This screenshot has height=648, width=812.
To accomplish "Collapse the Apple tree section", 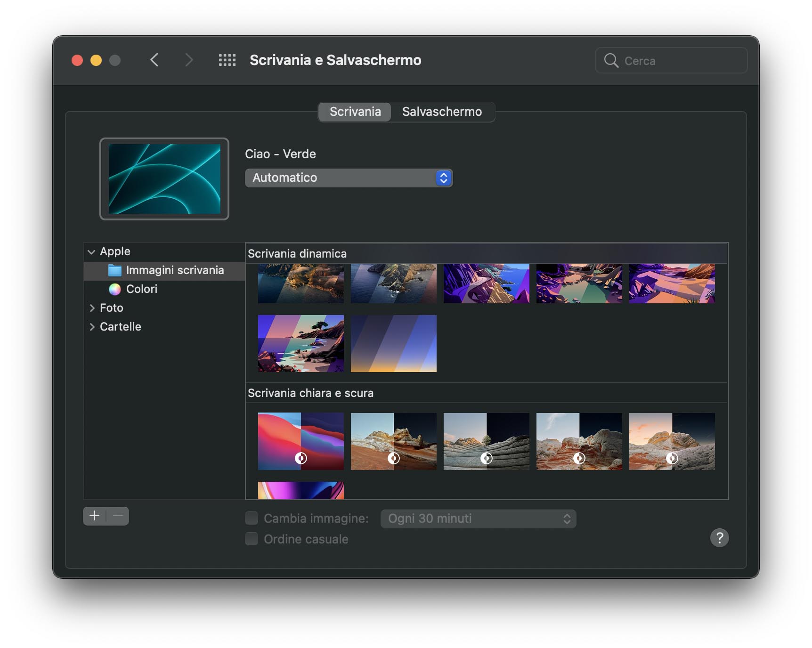I will click(x=91, y=252).
